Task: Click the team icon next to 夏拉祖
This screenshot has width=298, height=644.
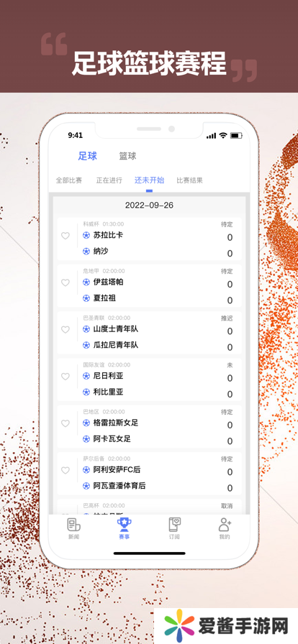Action: click(86, 298)
